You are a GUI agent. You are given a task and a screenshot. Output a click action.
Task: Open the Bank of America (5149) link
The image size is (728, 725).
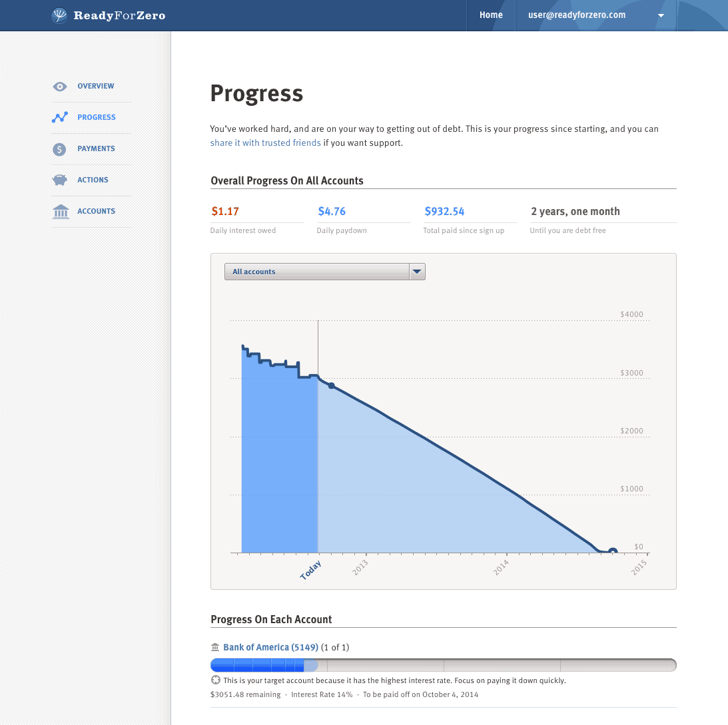270,647
